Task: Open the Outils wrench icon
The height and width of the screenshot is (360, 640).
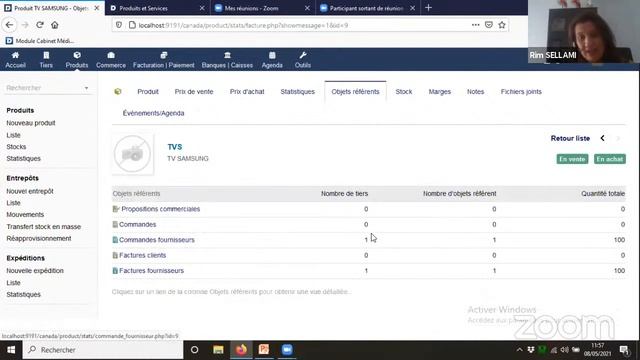Action: (x=303, y=56)
